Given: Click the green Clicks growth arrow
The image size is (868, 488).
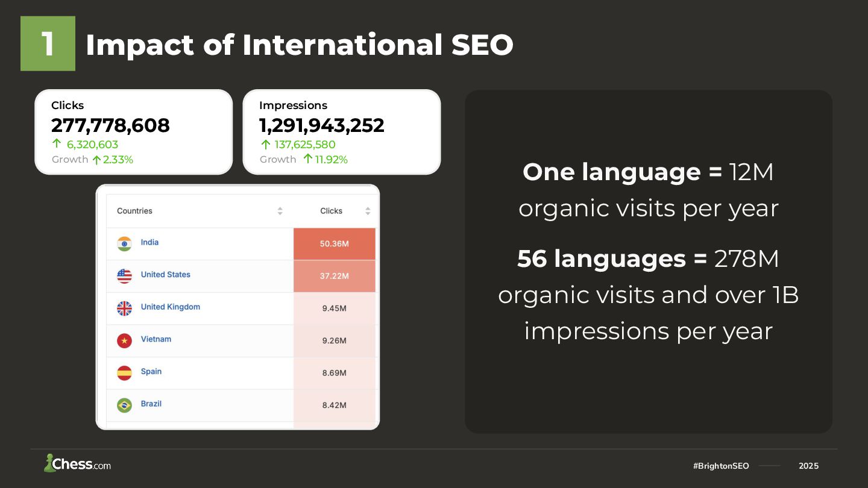Looking at the screenshot, I should pyautogui.click(x=57, y=144).
